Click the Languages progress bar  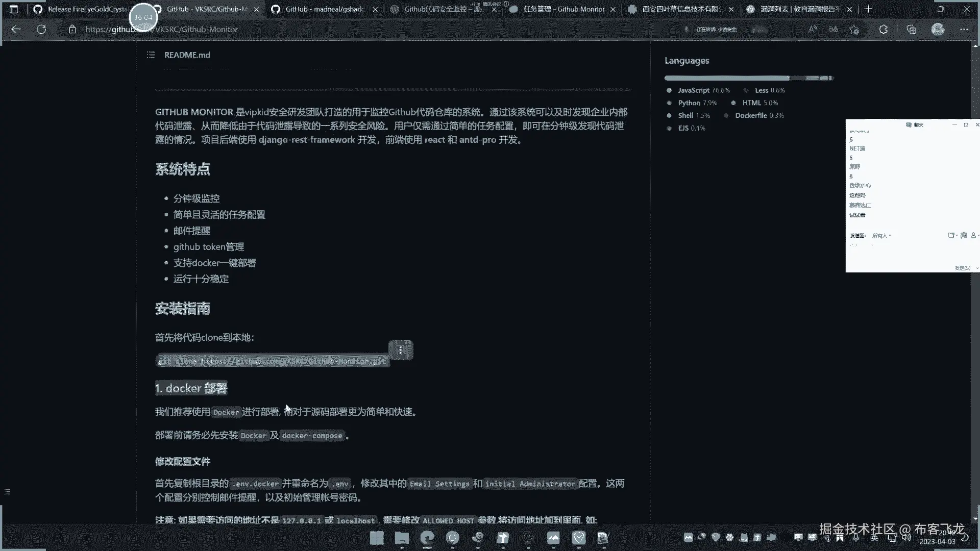coord(748,78)
